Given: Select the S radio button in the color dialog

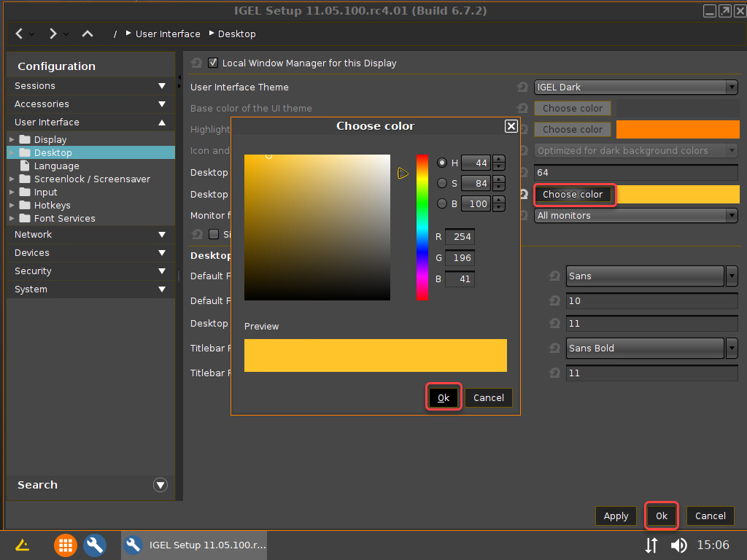Looking at the screenshot, I should tap(443, 183).
